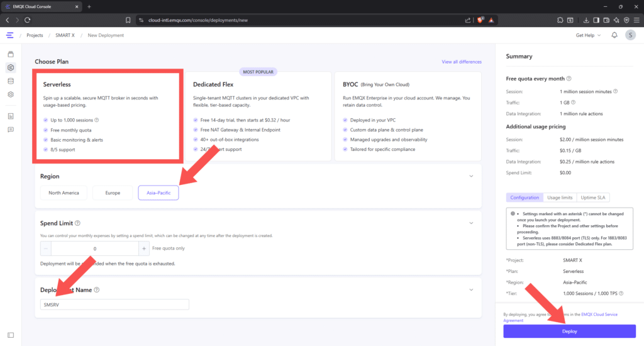Click the Brave rewards triangle icon
644x346 pixels.
point(491,20)
